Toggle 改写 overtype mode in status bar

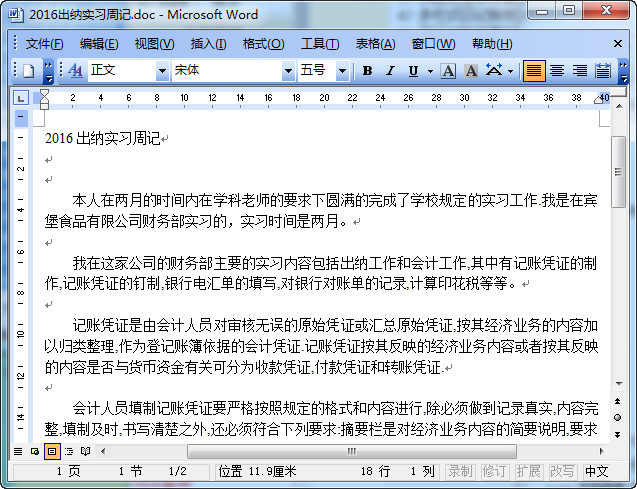tap(562, 471)
